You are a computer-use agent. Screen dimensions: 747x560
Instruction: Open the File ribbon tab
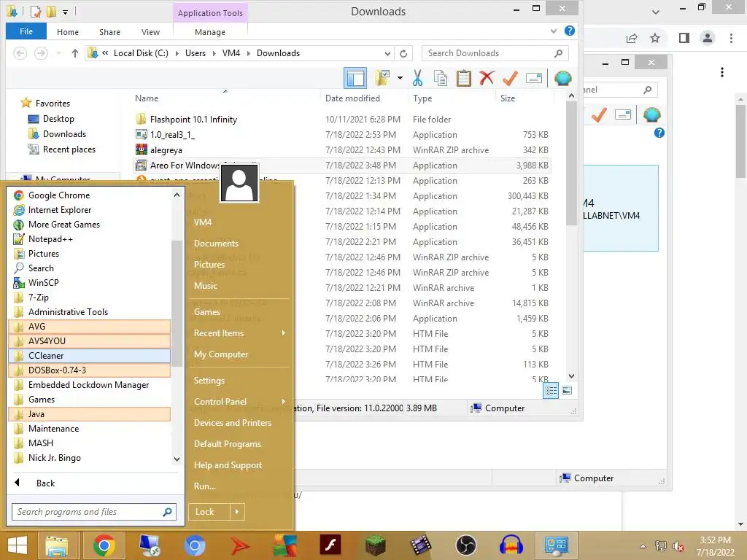[x=26, y=31]
